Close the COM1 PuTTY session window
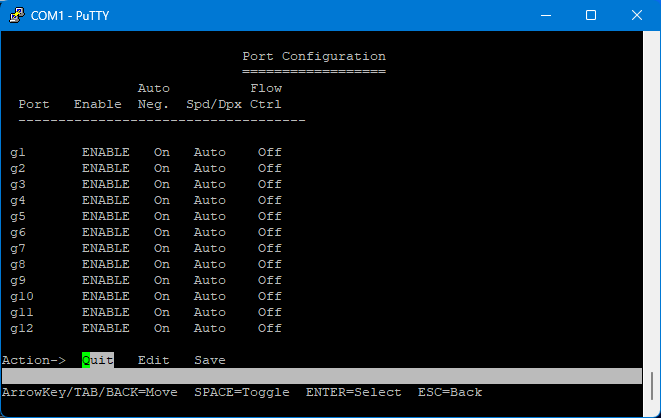Viewport: 661px width, 418px height. point(637,15)
